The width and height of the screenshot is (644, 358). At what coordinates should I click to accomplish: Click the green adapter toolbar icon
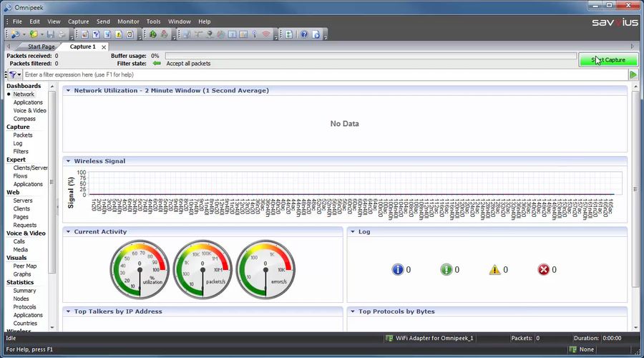[153, 34]
